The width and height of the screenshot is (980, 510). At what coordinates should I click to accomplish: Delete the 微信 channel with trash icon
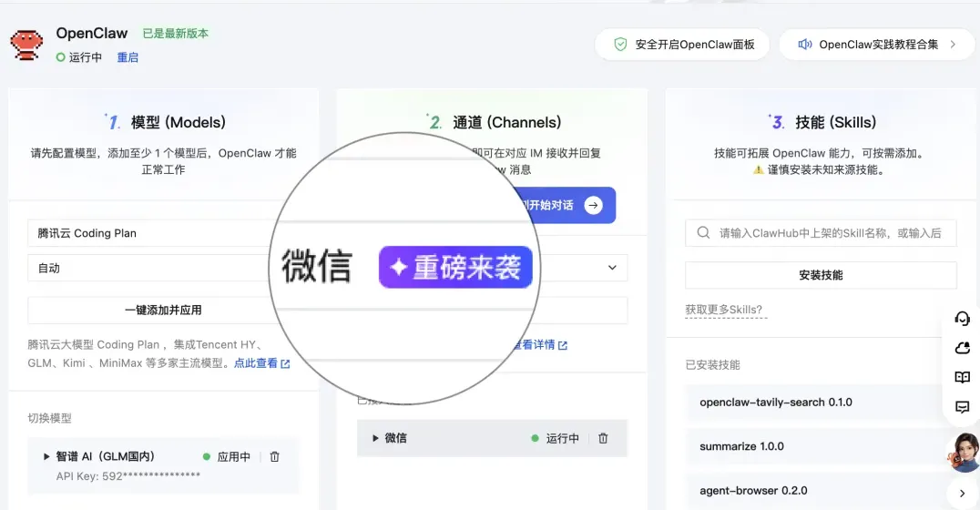coord(603,438)
